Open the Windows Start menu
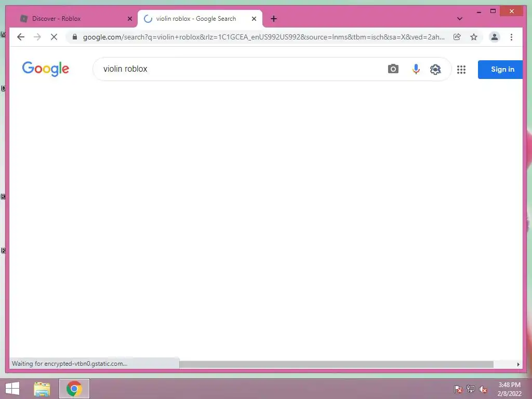532x399 pixels. (12, 389)
